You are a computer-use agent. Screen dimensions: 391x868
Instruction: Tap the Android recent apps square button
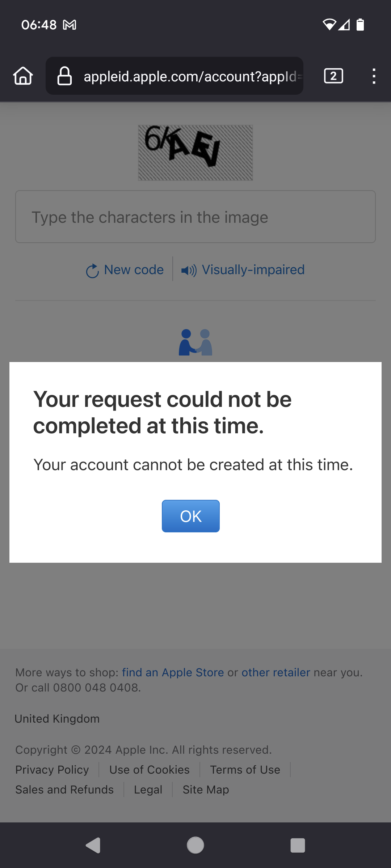coord(298,846)
